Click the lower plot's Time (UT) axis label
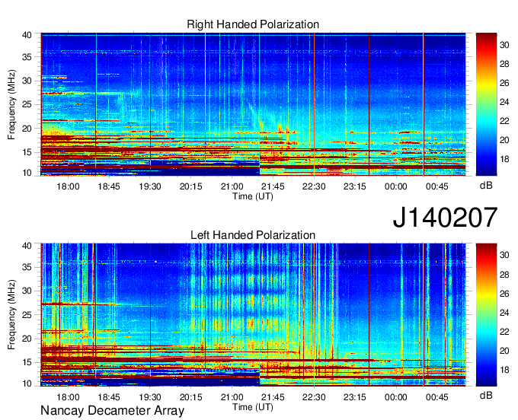Screen dimensions: 518x420 coord(253,407)
